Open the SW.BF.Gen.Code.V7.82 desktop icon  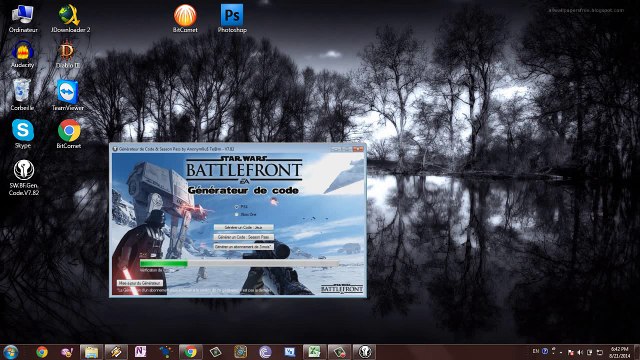pyautogui.click(x=24, y=178)
